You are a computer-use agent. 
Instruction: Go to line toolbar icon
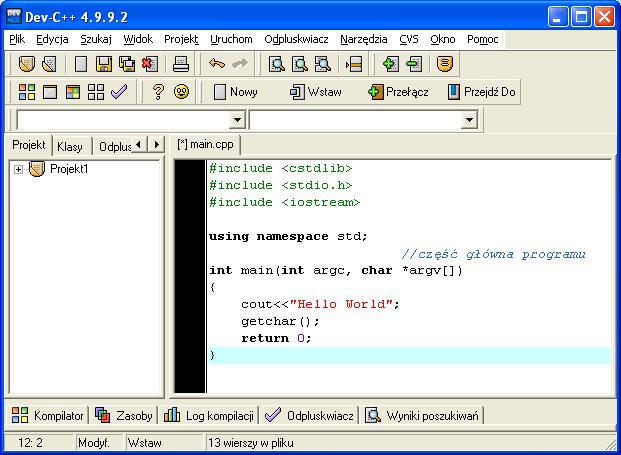pos(354,64)
